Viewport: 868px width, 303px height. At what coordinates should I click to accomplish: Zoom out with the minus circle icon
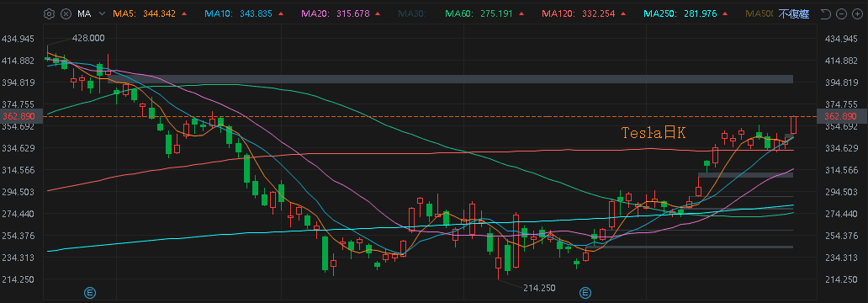click(x=841, y=13)
